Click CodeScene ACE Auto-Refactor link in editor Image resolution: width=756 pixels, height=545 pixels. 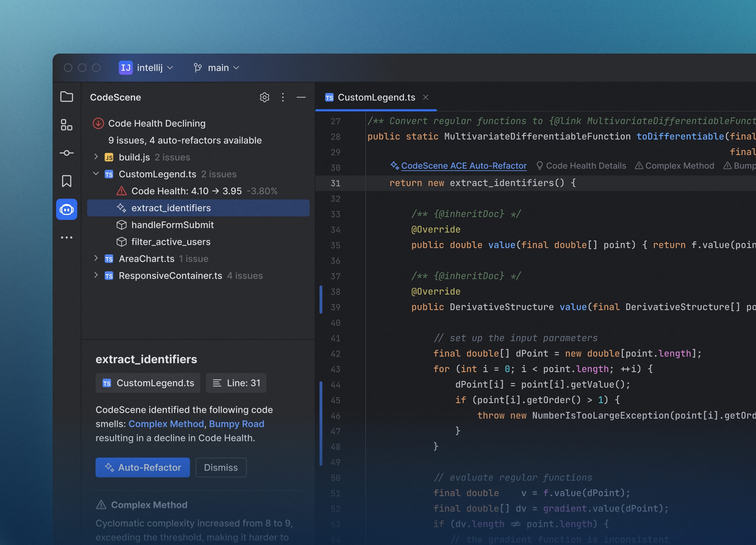pos(464,166)
